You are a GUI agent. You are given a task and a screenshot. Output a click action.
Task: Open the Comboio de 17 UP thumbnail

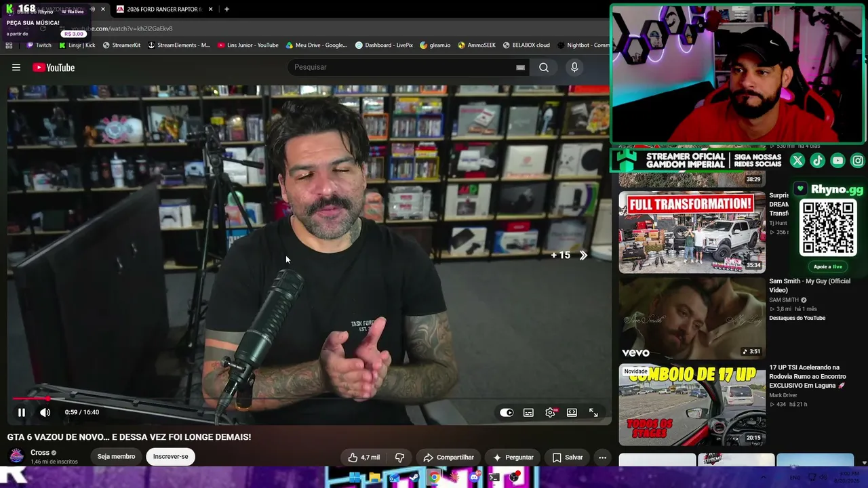click(x=692, y=405)
